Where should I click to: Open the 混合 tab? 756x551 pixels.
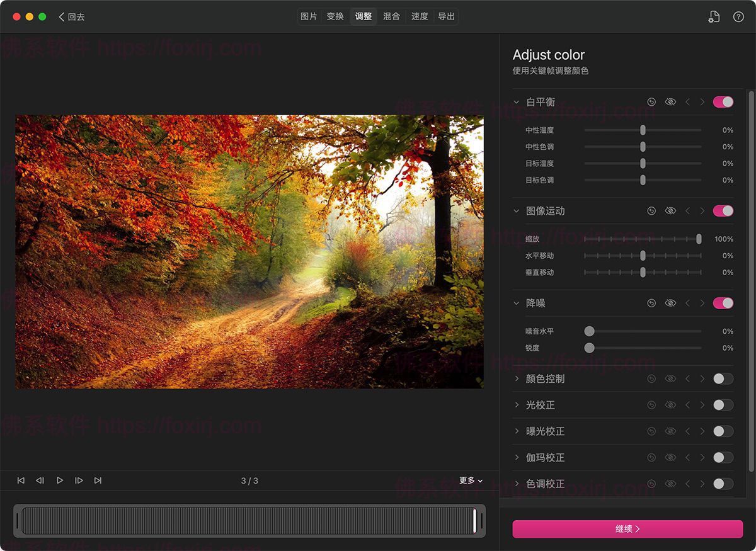click(391, 16)
